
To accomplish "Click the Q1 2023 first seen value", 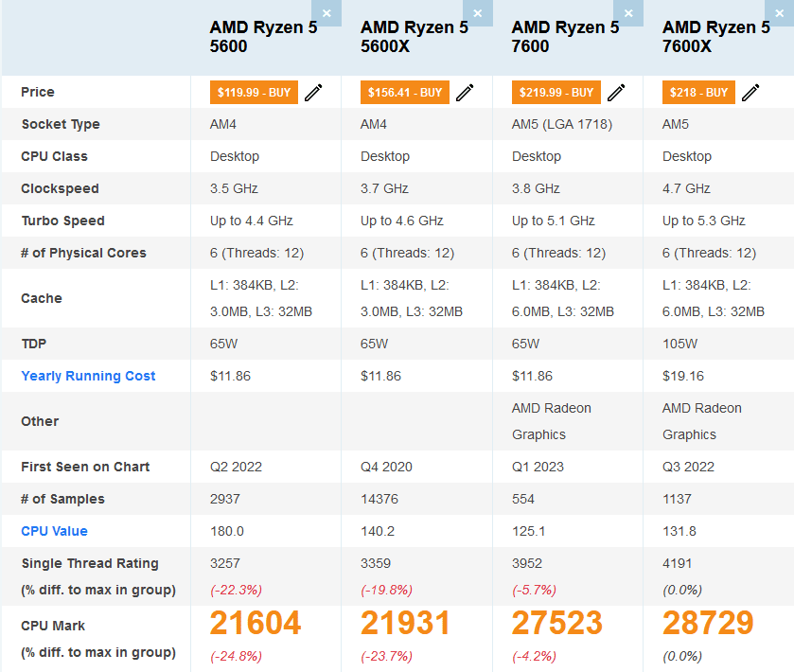I will [538, 467].
